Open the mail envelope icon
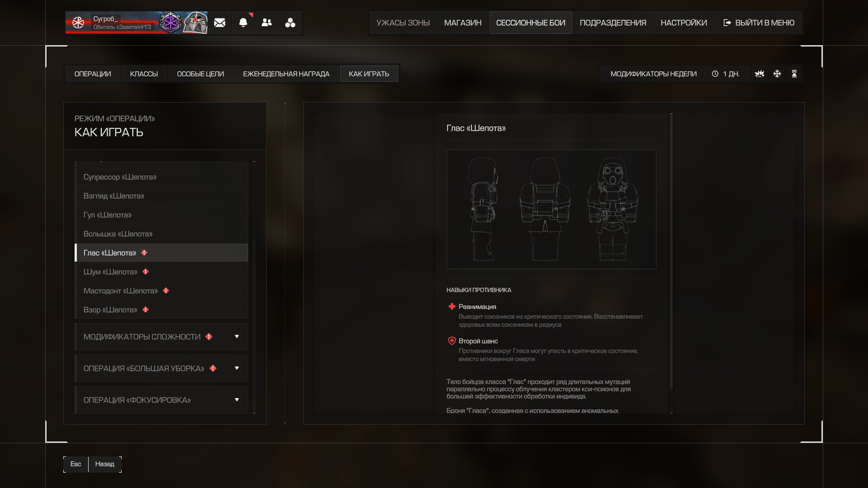Screen dimensions: 868x488 tap(220, 23)
